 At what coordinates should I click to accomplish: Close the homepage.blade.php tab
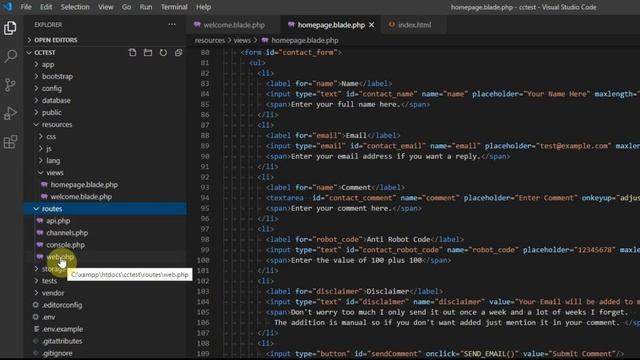371,25
